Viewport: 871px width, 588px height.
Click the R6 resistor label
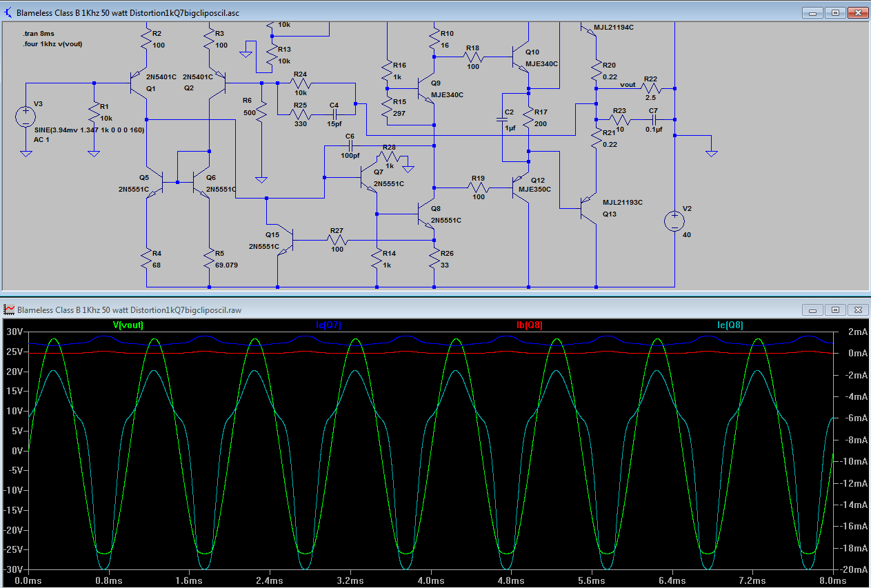[248, 101]
